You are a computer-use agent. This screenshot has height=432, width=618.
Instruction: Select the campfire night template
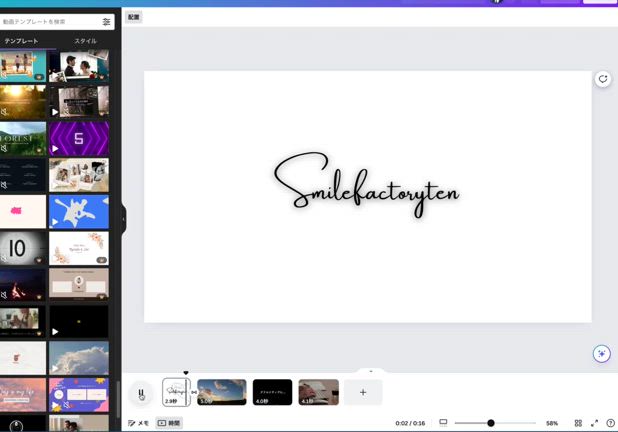tap(23, 285)
